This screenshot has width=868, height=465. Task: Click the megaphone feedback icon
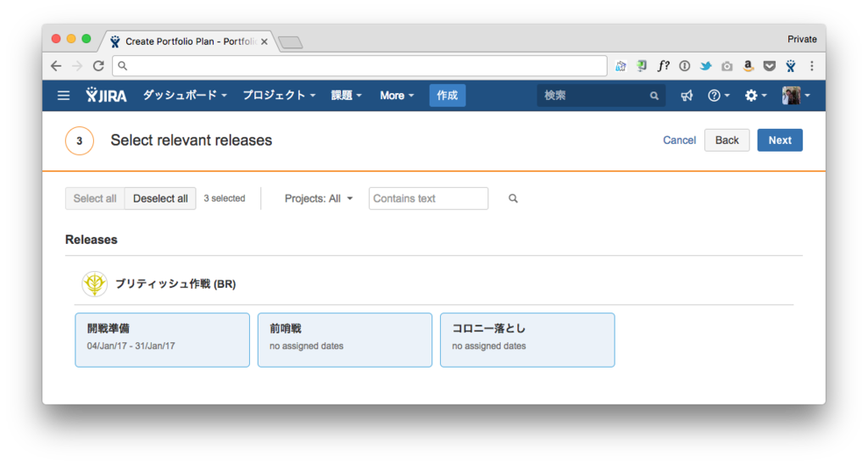click(687, 96)
